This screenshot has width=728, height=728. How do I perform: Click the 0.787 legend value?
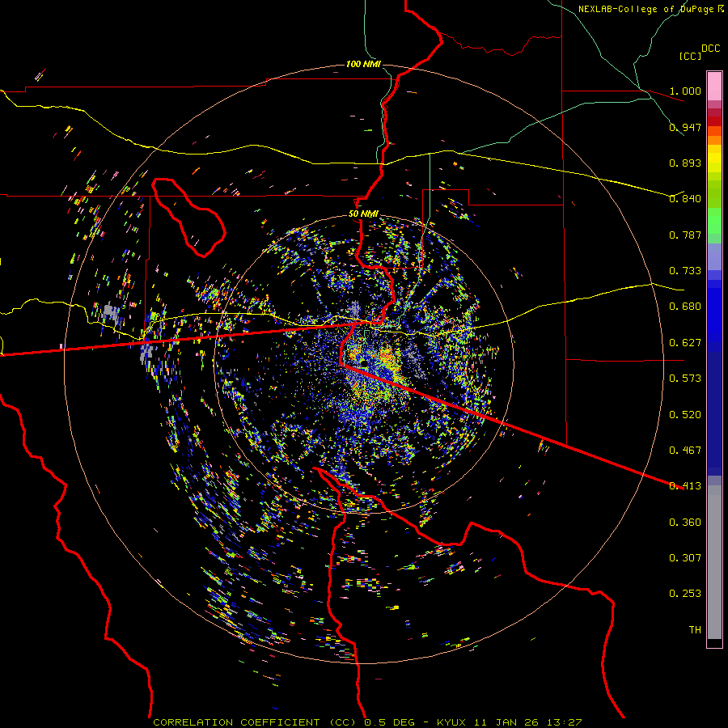click(685, 235)
